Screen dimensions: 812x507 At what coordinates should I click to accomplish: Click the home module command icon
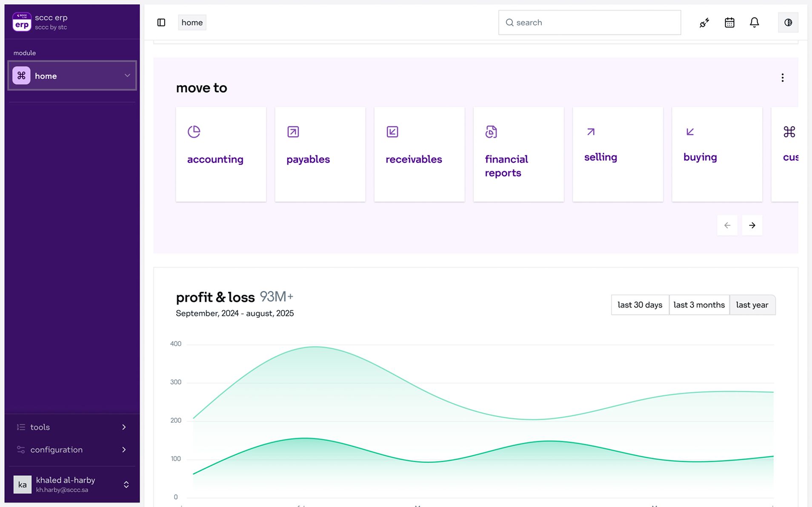(x=21, y=76)
